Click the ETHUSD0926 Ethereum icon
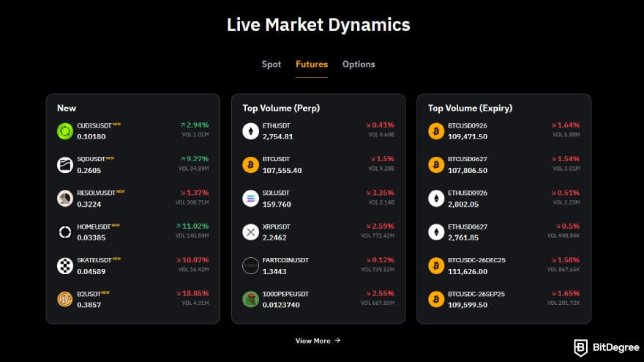Image resolution: width=644 pixels, height=362 pixels. pyautogui.click(x=436, y=199)
